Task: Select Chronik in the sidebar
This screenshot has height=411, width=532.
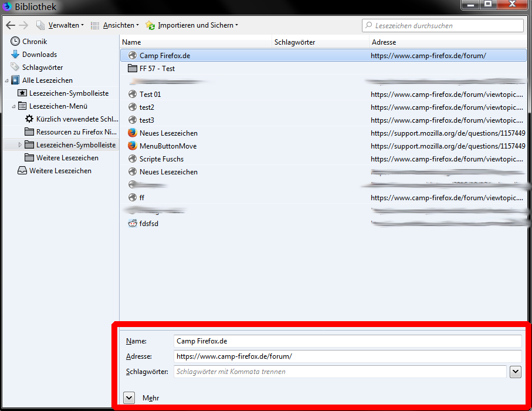Action: coord(35,42)
